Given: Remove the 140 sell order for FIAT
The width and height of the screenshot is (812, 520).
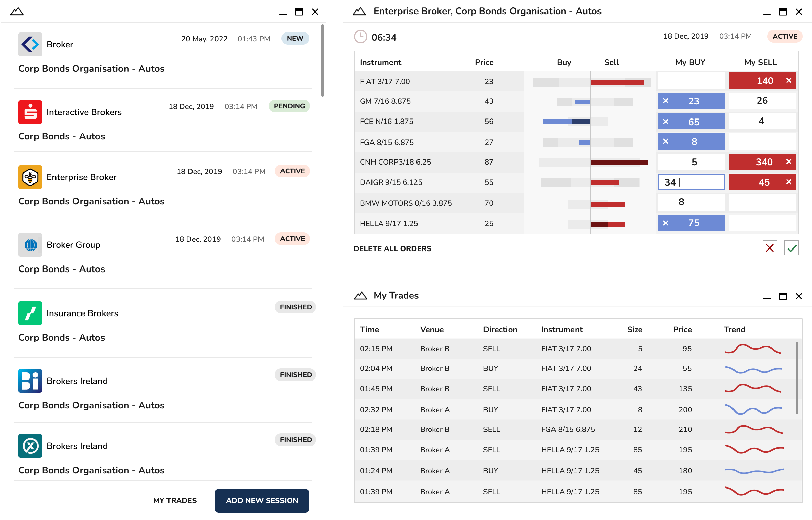Looking at the screenshot, I should (x=789, y=81).
